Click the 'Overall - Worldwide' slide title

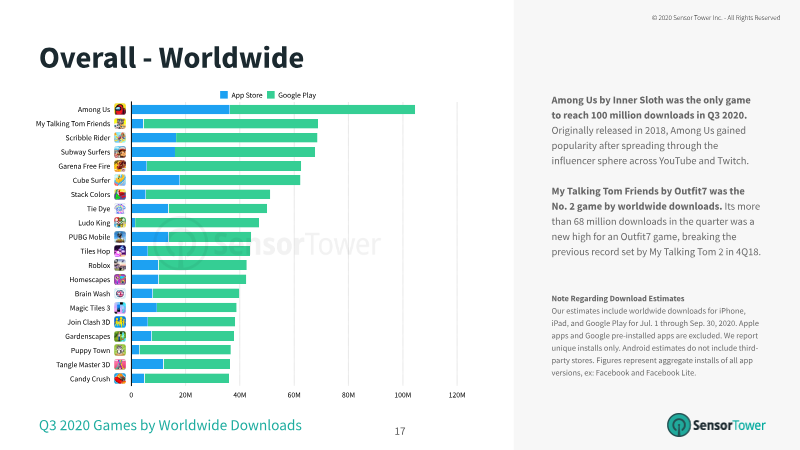[x=171, y=58]
